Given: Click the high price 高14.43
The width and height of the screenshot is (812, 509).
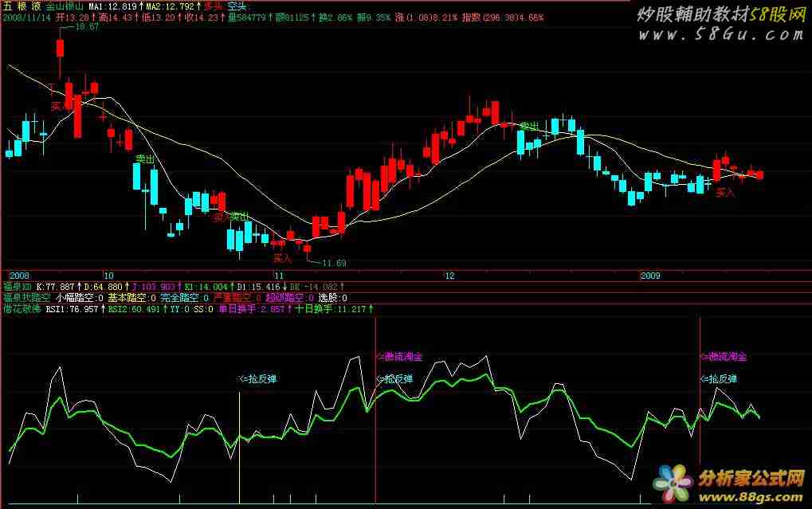Looking at the screenshot, I should (117, 17).
